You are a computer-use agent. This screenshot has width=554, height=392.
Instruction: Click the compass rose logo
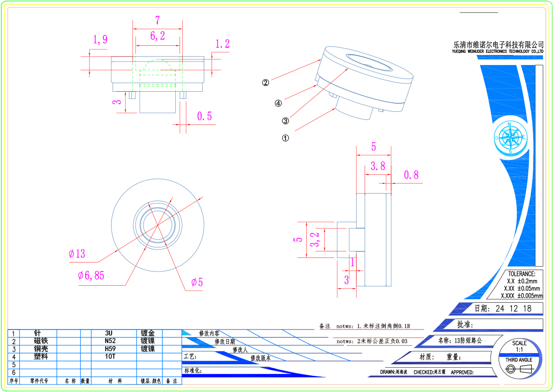(511, 137)
